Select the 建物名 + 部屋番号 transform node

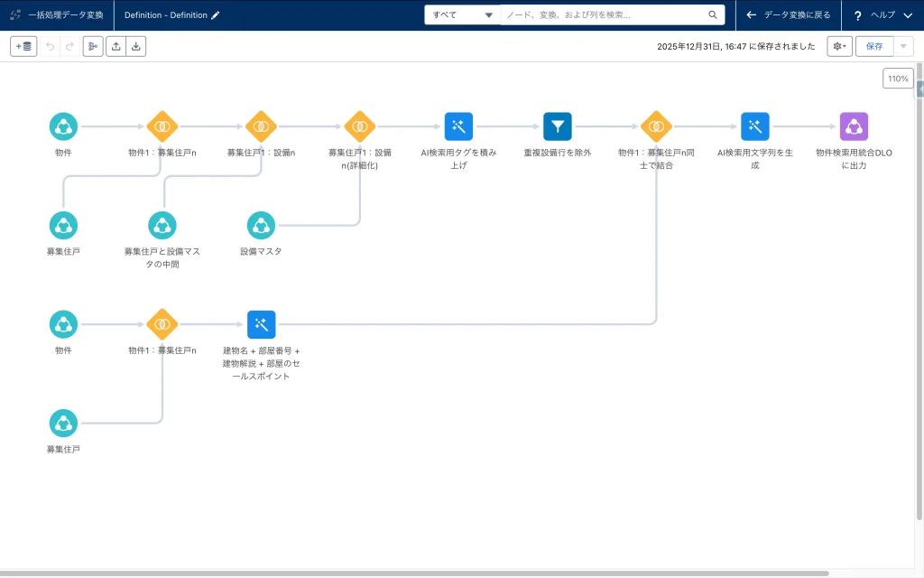(261, 324)
